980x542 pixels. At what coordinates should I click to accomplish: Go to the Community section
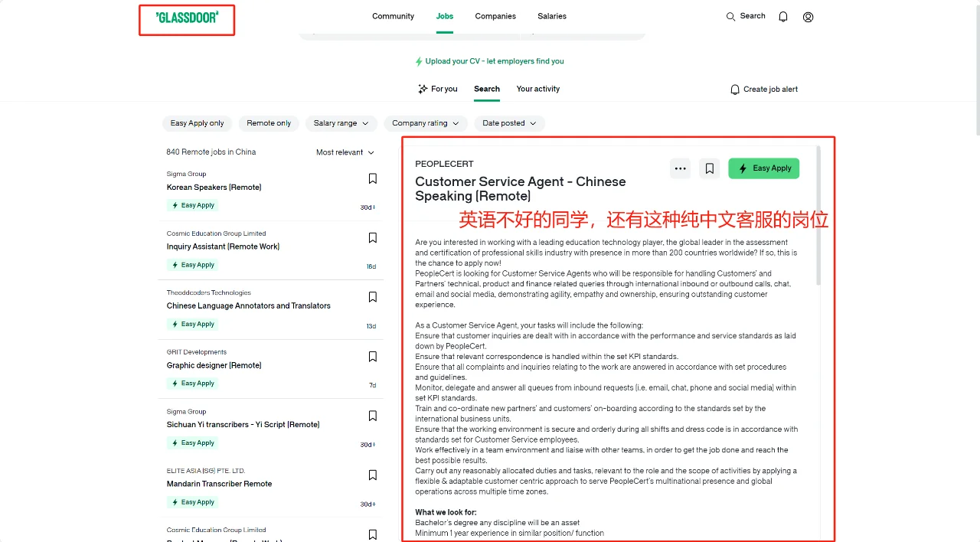393,16
